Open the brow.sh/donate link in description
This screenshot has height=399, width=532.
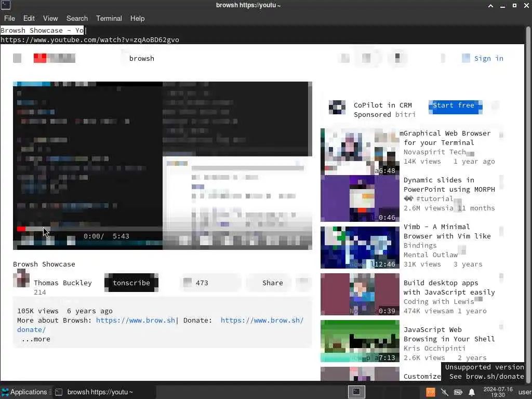pos(262,320)
